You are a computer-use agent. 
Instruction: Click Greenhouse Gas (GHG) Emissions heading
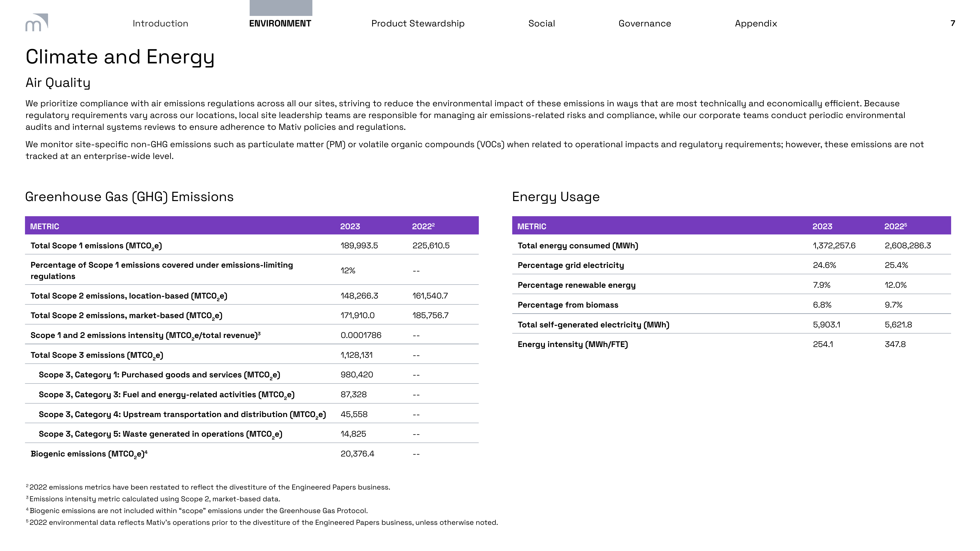pos(129,197)
